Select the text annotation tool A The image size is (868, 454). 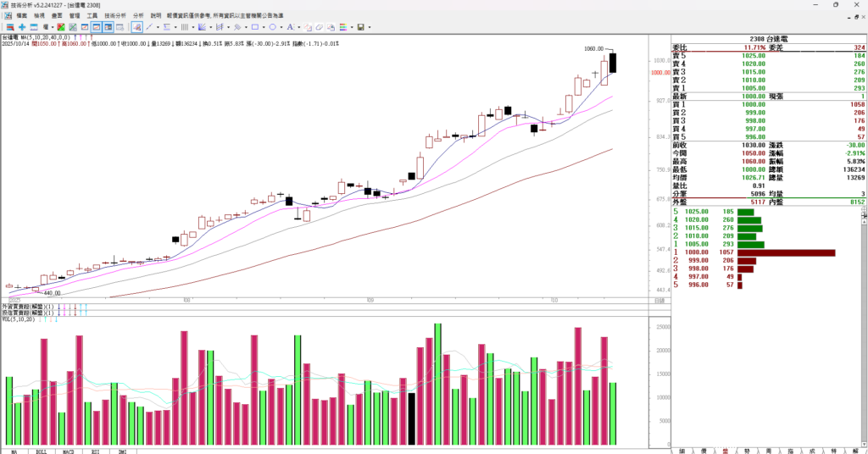290,27
